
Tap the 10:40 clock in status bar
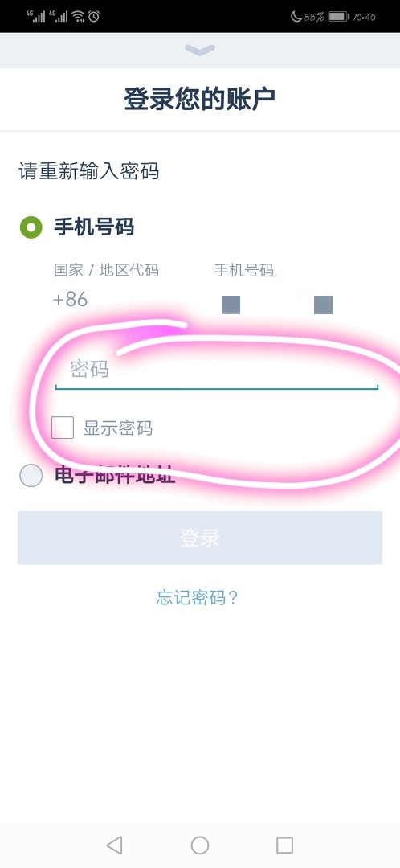click(365, 17)
